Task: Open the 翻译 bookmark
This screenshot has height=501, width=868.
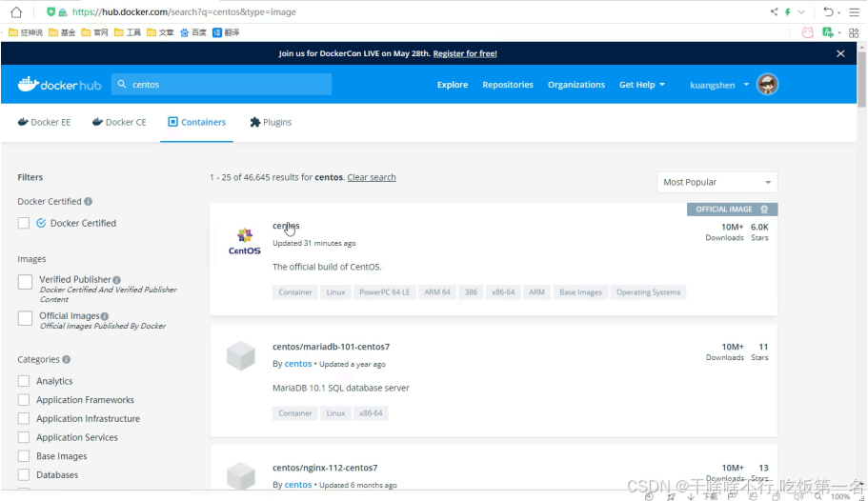Action: [x=226, y=32]
